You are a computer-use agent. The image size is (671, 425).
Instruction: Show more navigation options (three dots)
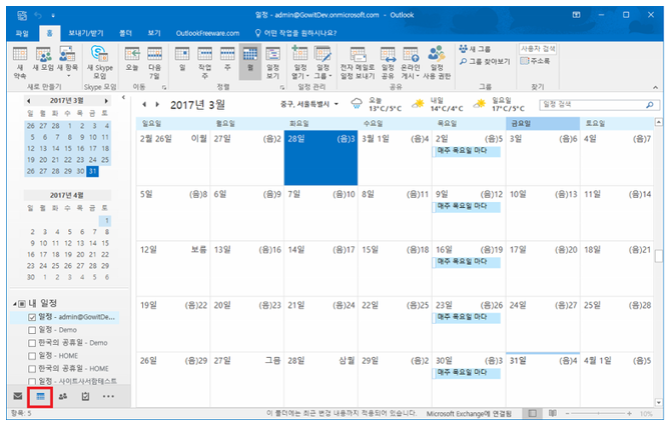point(108,396)
